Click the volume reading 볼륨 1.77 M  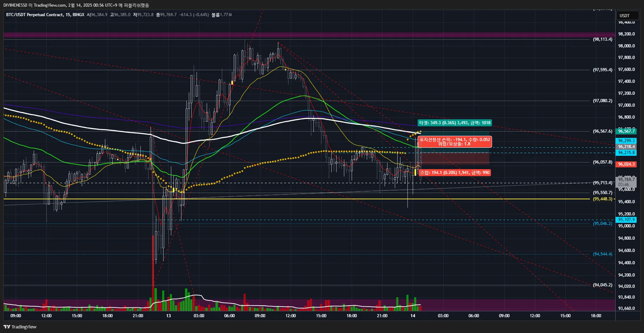[221, 15]
